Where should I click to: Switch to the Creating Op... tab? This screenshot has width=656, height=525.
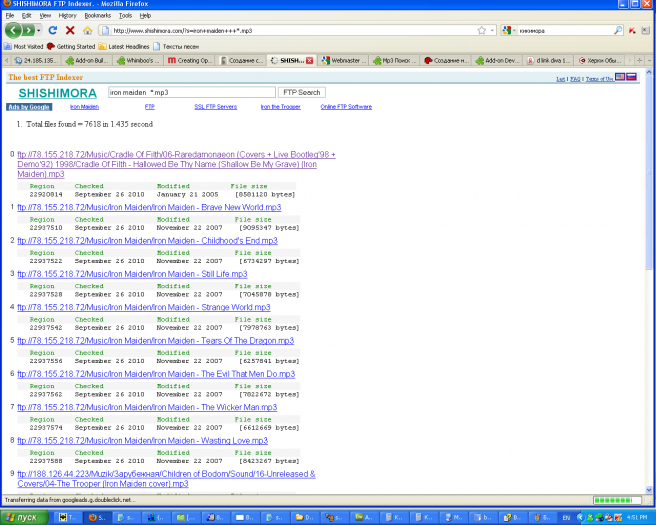pyautogui.click(x=190, y=61)
